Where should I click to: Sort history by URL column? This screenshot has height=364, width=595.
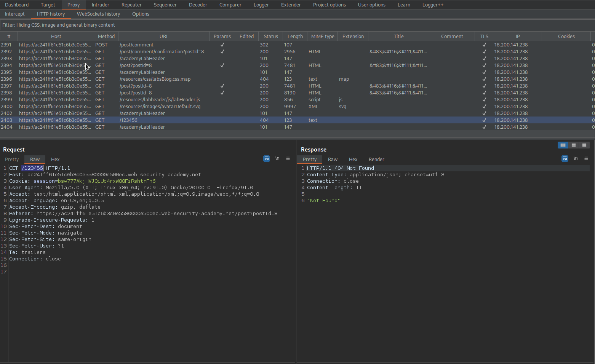coord(164,36)
